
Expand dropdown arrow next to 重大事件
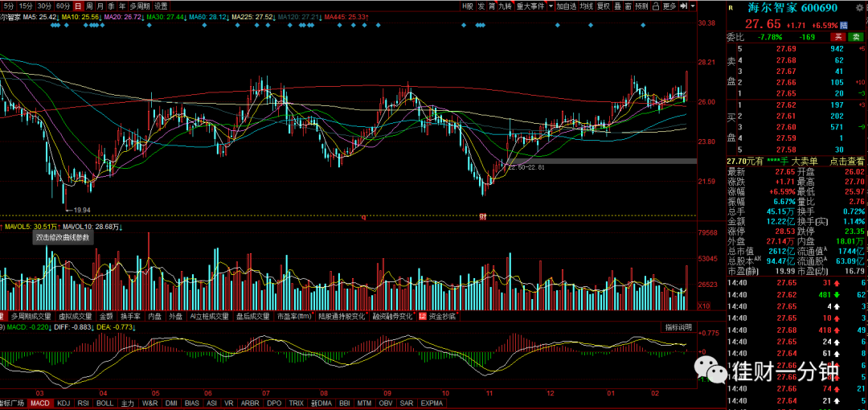(x=551, y=6)
